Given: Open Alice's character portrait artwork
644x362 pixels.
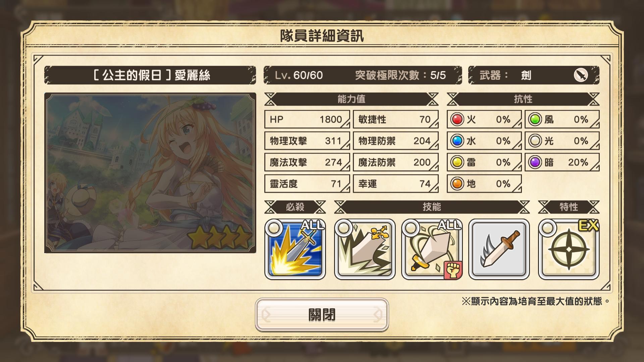Looking at the screenshot, I should coord(150,173).
